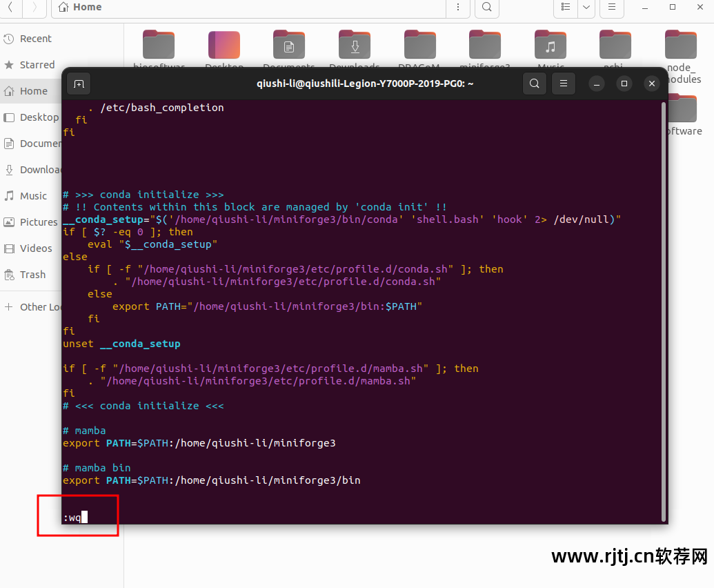714x588 pixels.
Task: Click 'eval "$__conda_setup"' line
Action: [x=152, y=244]
